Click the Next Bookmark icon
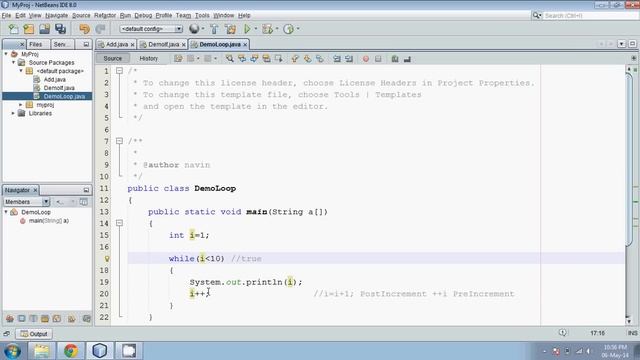Viewport: 640px width, 360px height. pyautogui.click(x=307, y=59)
